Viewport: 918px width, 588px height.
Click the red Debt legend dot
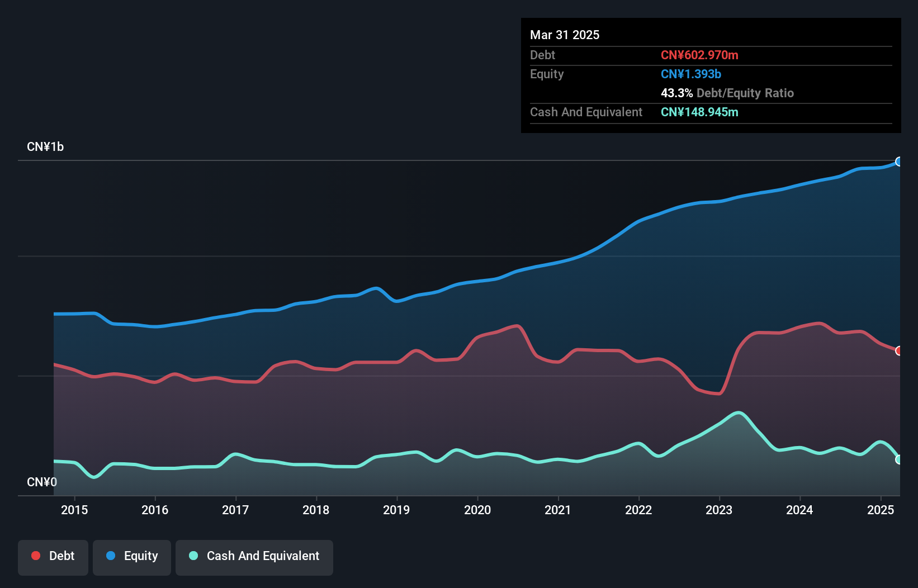(x=36, y=556)
